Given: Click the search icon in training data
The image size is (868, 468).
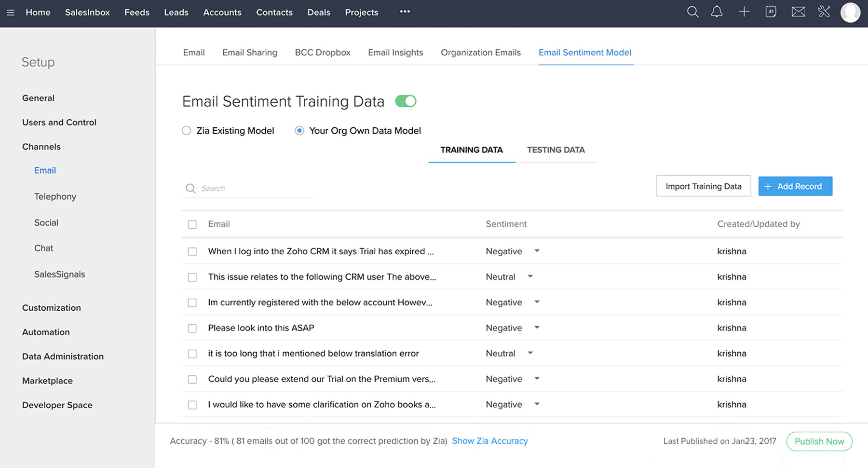Looking at the screenshot, I should tap(191, 189).
